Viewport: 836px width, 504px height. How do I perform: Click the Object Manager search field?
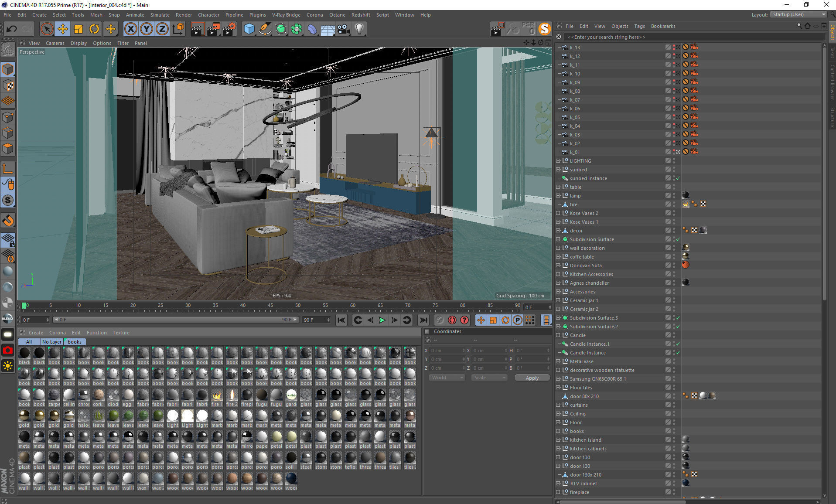coord(693,37)
